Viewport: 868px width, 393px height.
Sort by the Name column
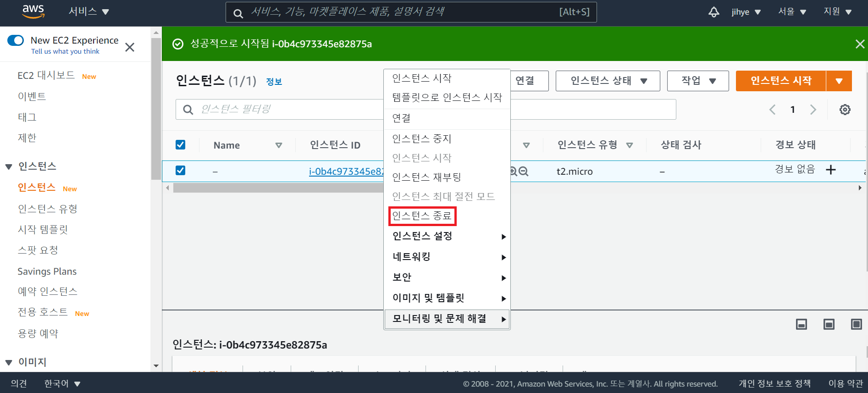pyautogui.click(x=279, y=145)
